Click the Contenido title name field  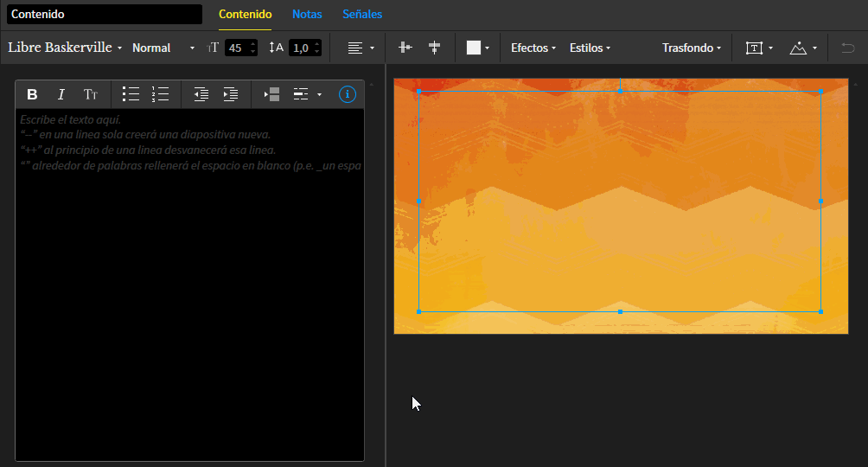tap(105, 15)
